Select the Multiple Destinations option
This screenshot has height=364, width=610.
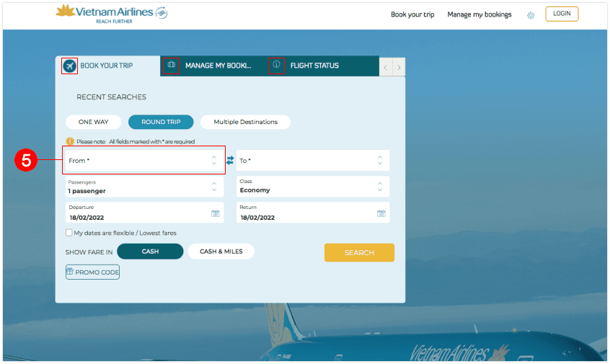(245, 122)
